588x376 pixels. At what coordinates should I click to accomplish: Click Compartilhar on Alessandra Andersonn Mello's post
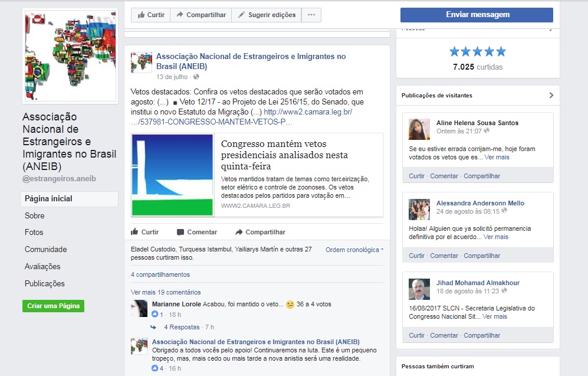point(482,256)
